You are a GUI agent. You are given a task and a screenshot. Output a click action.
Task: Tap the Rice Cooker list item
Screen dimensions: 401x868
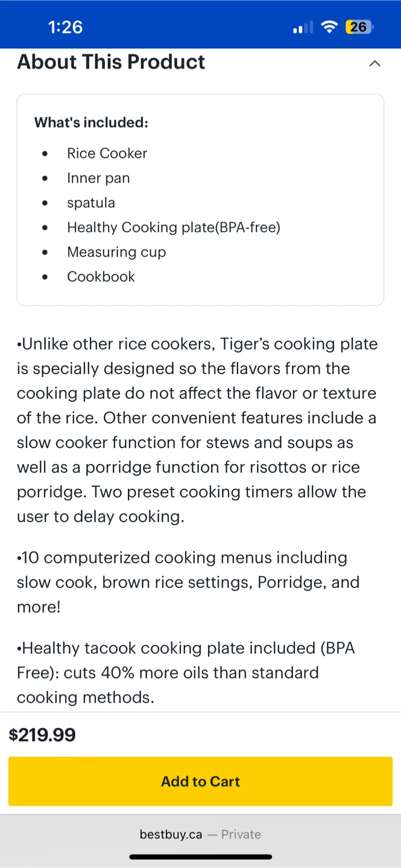107,153
